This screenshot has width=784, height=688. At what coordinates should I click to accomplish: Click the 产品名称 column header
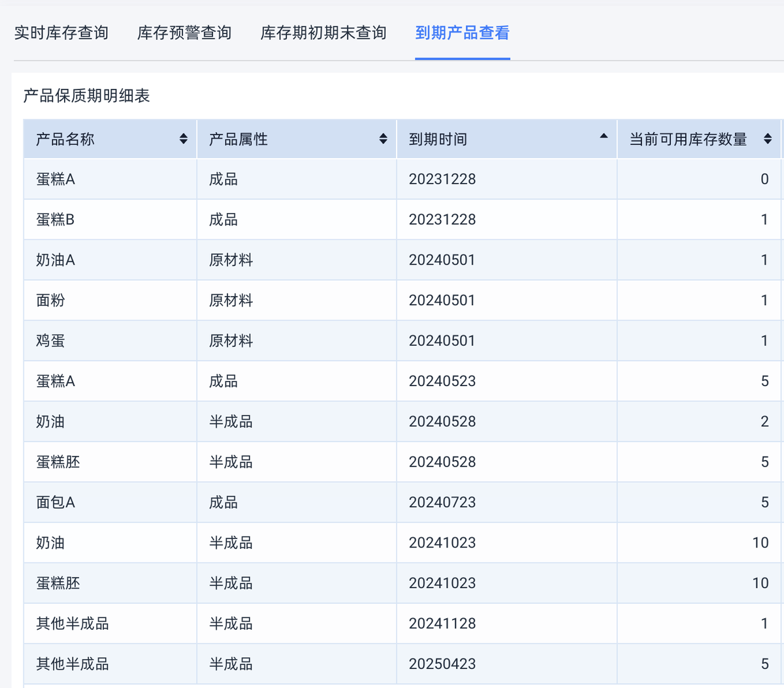(65, 139)
